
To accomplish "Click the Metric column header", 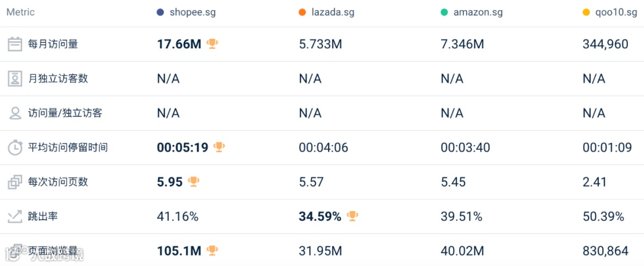I will (x=20, y=13).
